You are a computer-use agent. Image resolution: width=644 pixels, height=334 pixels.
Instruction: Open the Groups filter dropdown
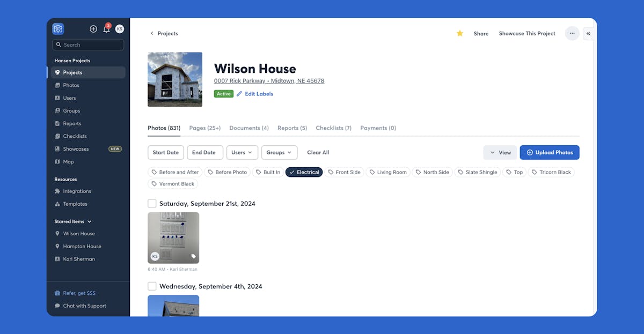[x=279, y=152]
